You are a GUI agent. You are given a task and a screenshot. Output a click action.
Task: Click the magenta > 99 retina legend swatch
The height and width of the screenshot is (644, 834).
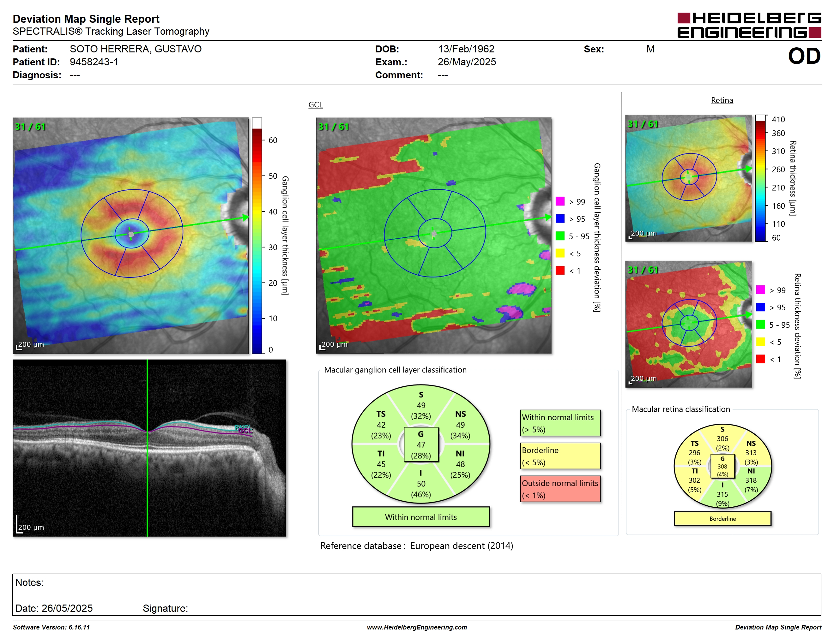(760, 289)
